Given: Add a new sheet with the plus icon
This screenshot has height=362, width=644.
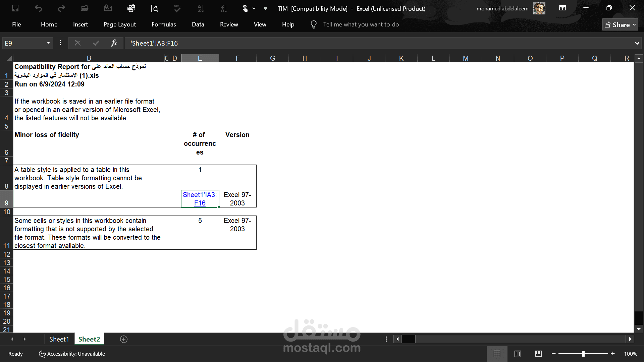Looking at the screenshot, I should point(124,339).
